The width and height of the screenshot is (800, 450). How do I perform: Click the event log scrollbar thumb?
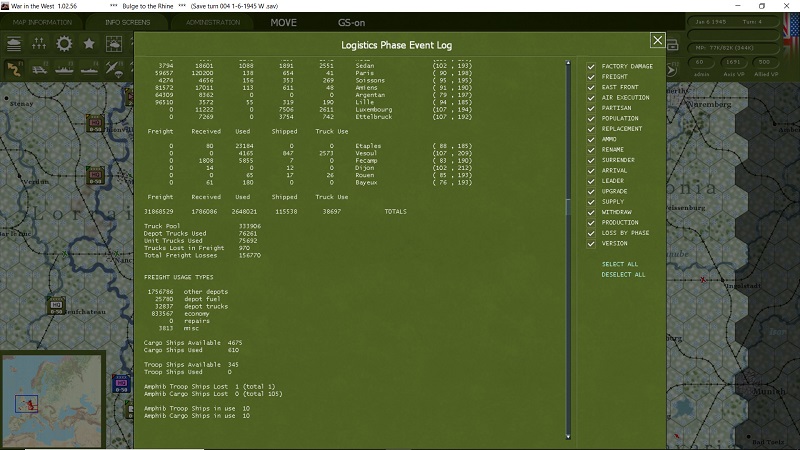click(568, 207)
